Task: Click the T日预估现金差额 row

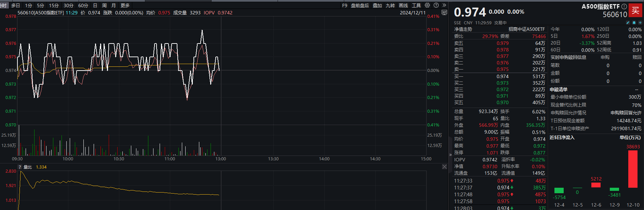Action: [596, 121]
